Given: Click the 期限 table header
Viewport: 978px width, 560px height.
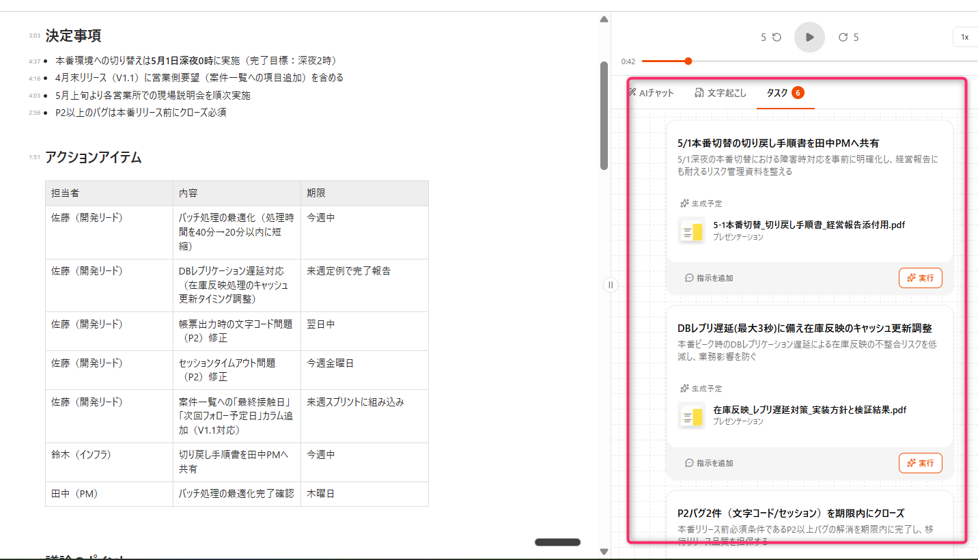Looking at the screenshot, I should [365, 193].
